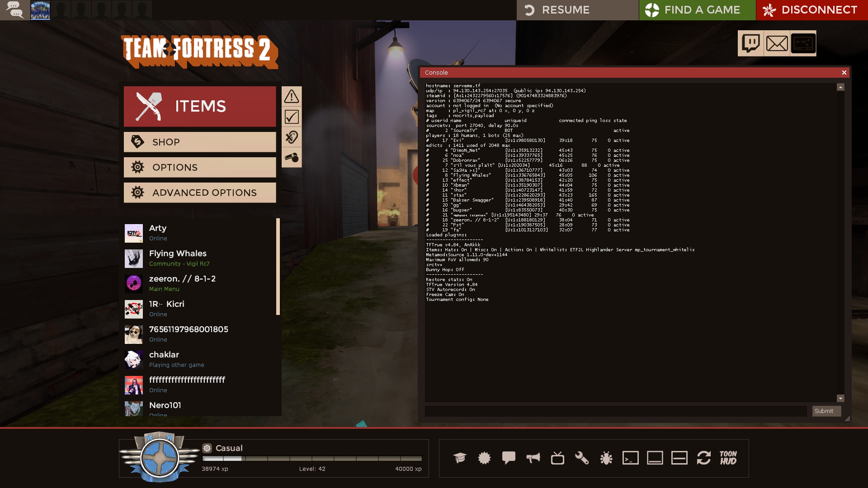
Task: Open the OPTIONS menu
Action: pos(200,167)
